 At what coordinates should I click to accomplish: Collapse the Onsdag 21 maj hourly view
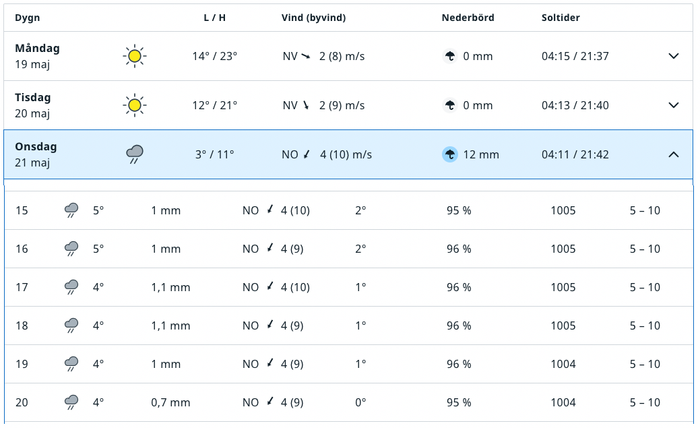673,154
